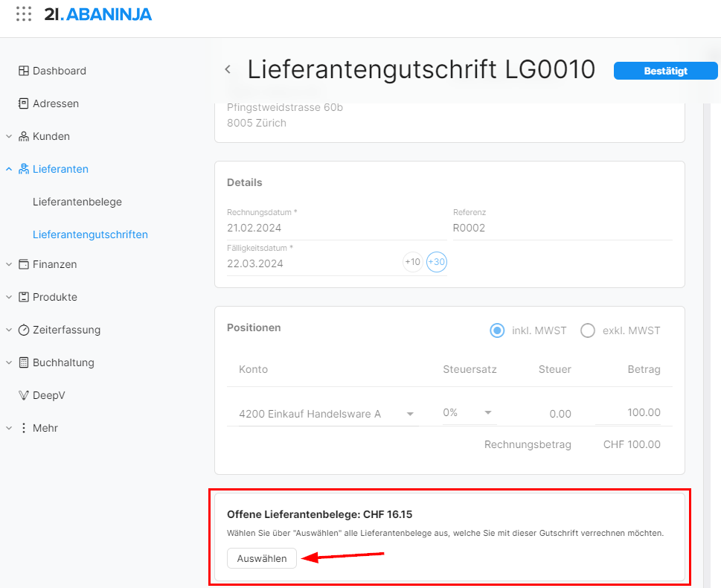Screen dimensions: 721x588
Task: Click the Zeiterfassung clock icon
Action: pyautogui.click(x=24, y=330)
